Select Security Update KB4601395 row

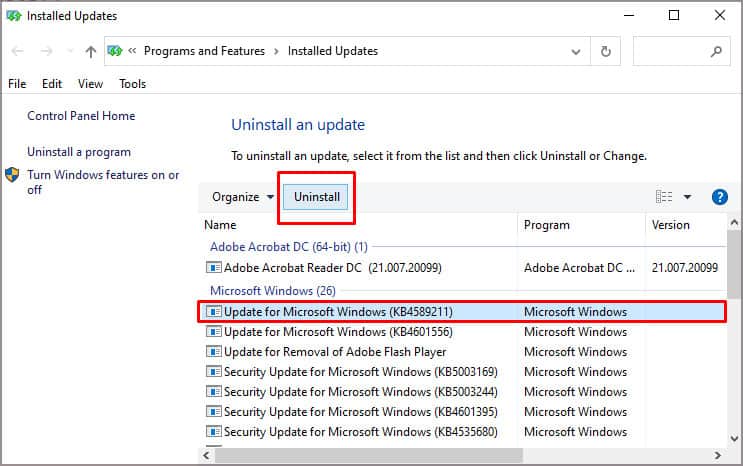[463, 411]
